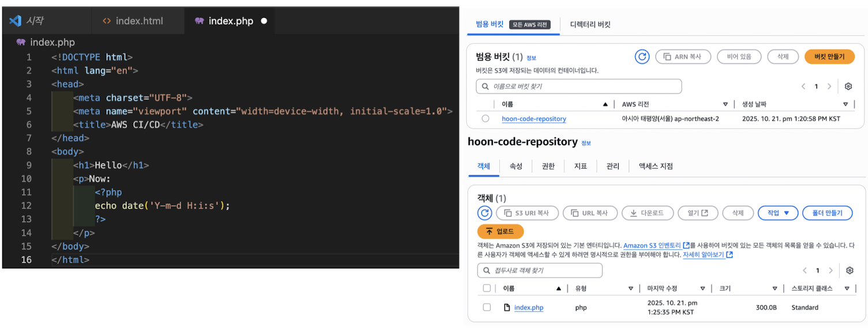Focus the 접두사로 객체 찾기 search field
The width and height of the screenshot is (868, 329).
pos(540,270)
